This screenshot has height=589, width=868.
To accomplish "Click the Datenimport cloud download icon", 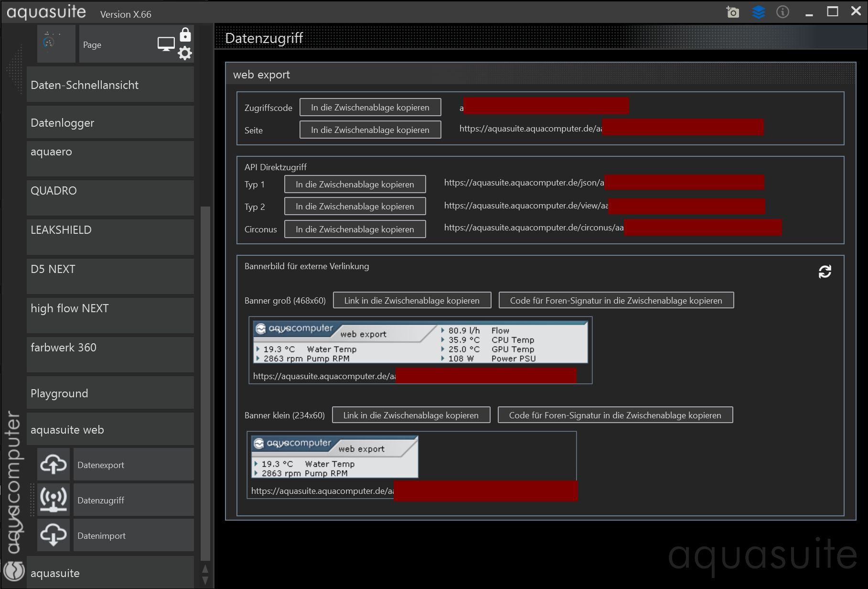I will [54, 535].
